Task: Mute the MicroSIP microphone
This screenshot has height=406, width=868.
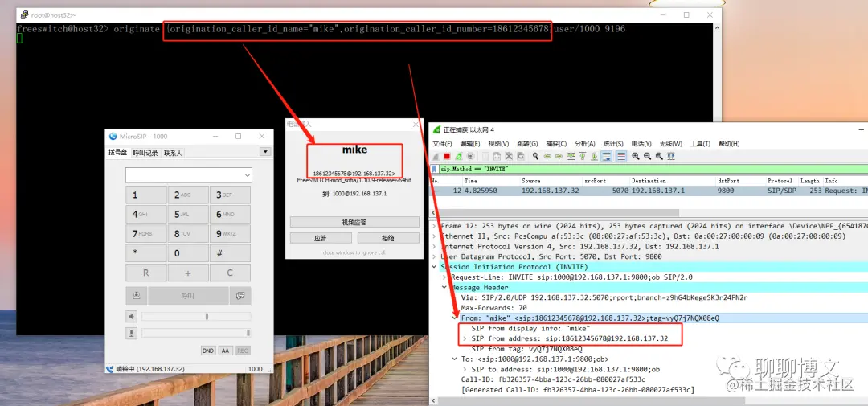Action: [x=132, y=333]
